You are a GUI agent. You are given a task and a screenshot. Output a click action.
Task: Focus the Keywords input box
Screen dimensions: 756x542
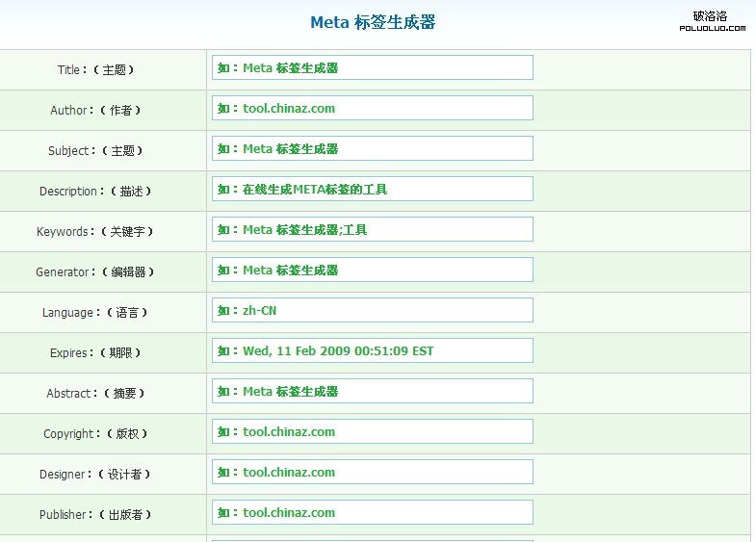coord(372,230)
